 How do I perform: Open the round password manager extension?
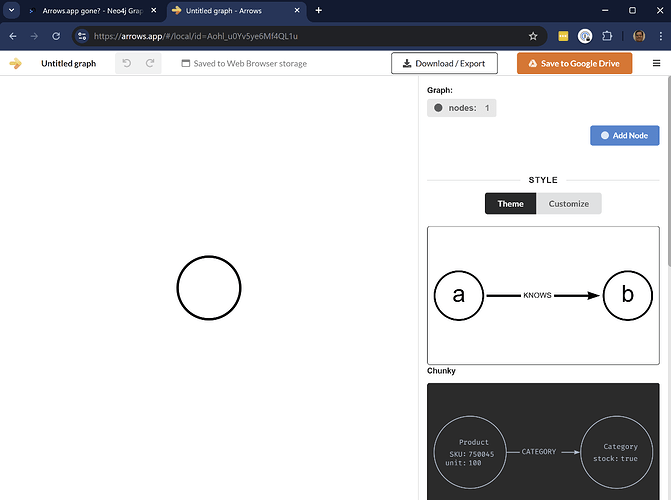tap(585, 36)
